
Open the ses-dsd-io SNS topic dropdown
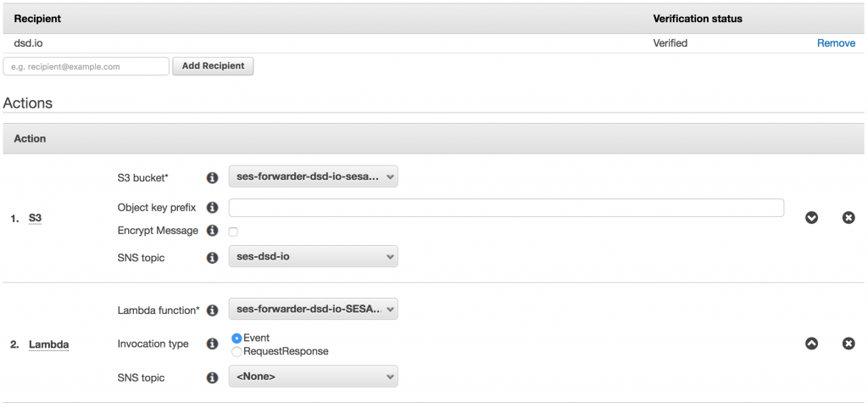click(313, 256)
